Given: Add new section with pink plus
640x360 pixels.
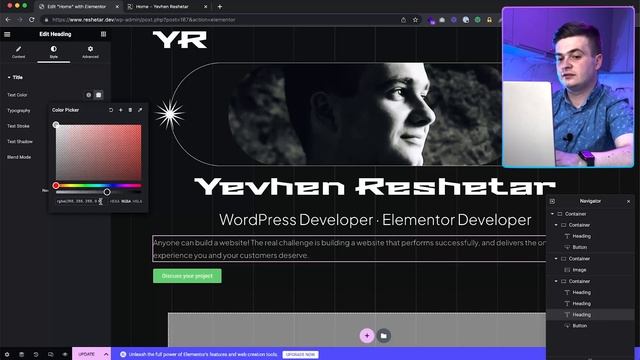Looking at the screenshot, I should [367, 336].
